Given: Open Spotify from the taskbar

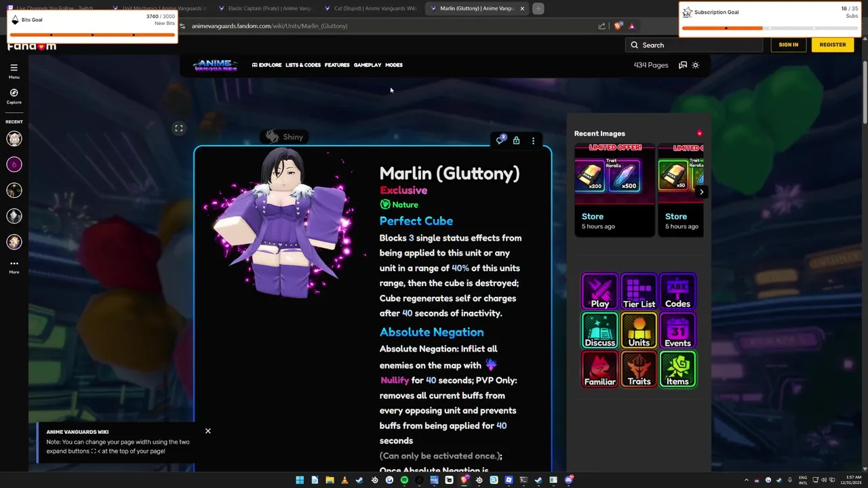Looking at the screenshot, I should click(x=404, y=480).
